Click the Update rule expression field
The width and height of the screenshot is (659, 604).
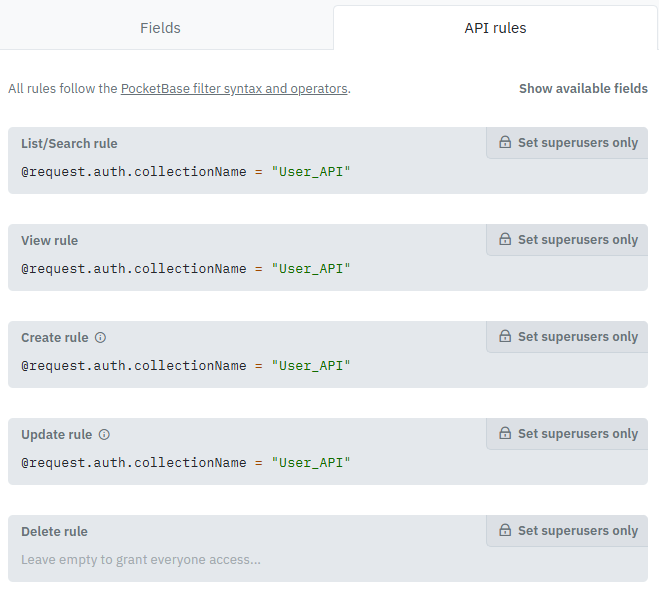click(x=328, y=463)
